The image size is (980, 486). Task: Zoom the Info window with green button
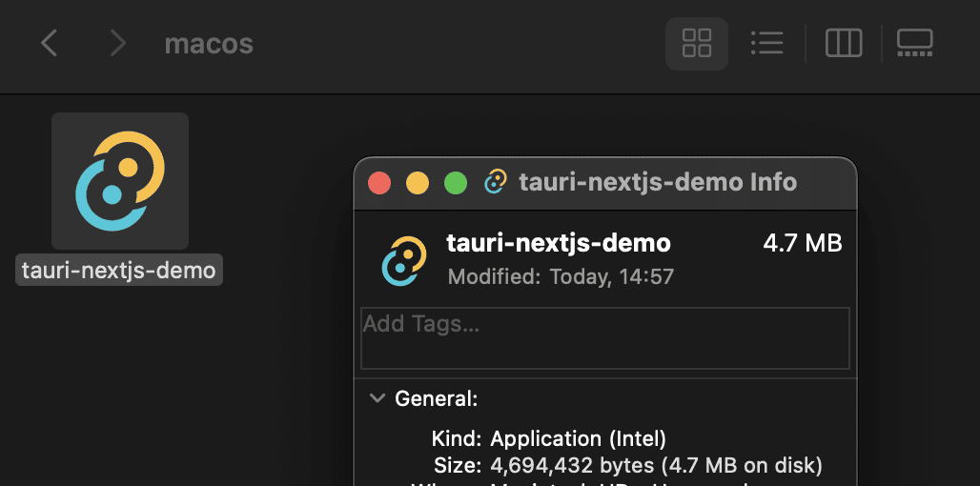tap(456, 183)
